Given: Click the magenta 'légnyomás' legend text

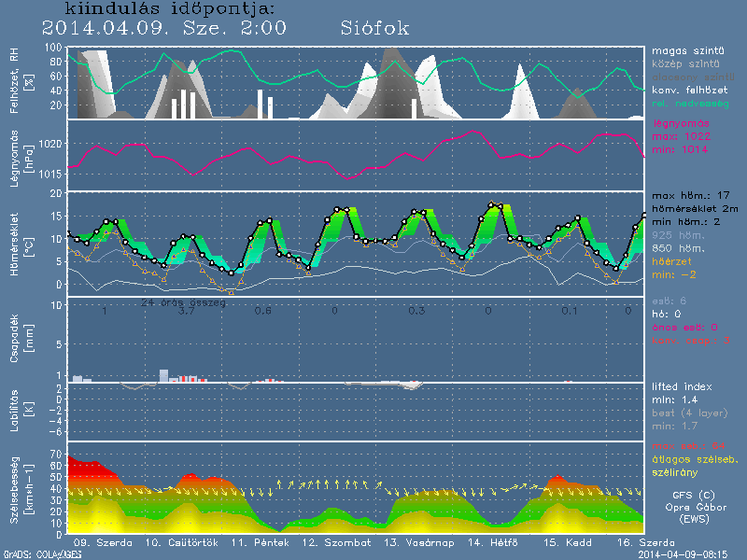Looking at the screenshot, I should [x=682, y=123].
